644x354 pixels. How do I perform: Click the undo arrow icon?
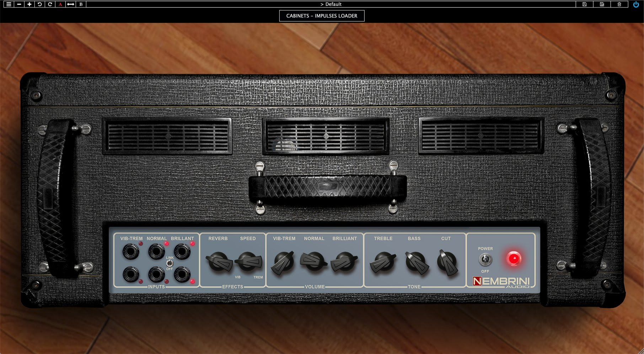pos(40,4)
